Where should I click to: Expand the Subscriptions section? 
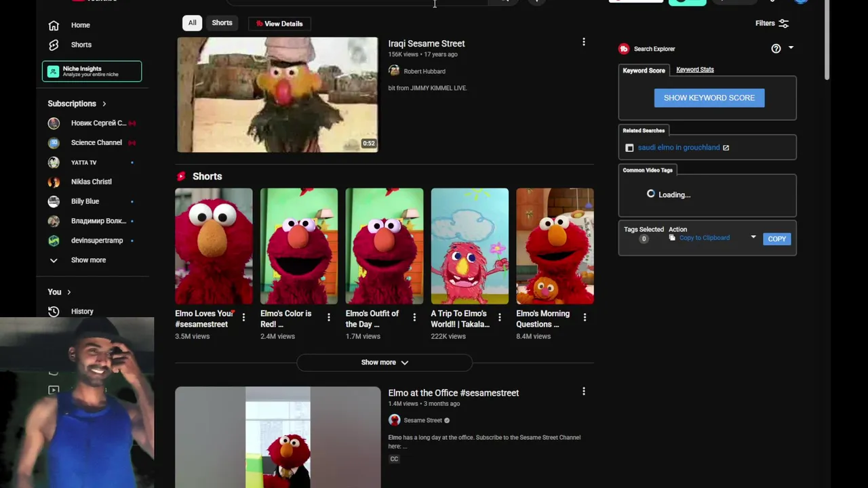(104, 104)
